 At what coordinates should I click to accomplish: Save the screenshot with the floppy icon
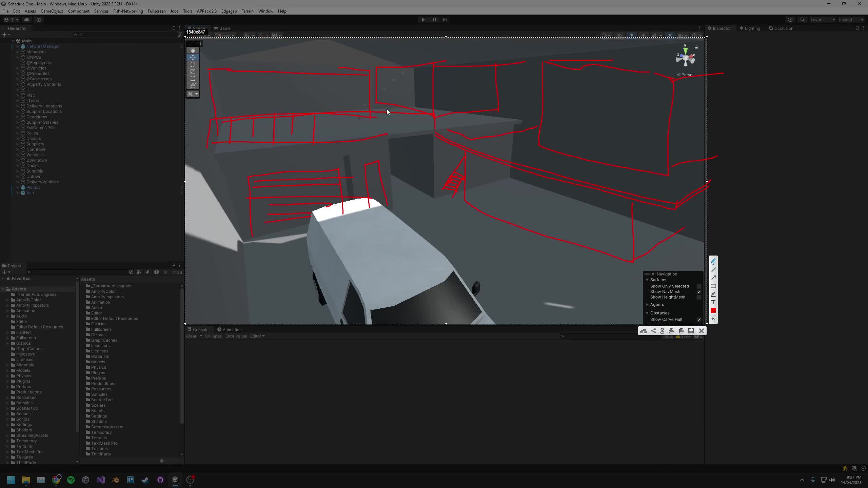(691, 331)
